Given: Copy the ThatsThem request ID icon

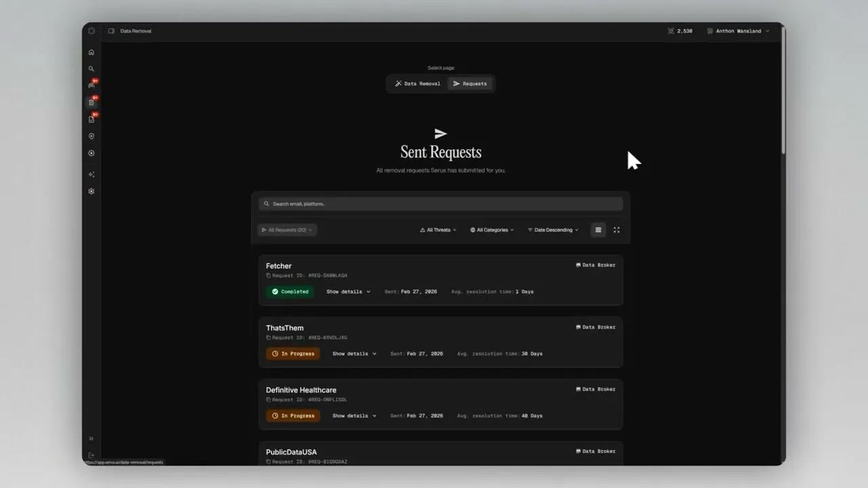Looking at the screenshot, I should click(269, 338).
